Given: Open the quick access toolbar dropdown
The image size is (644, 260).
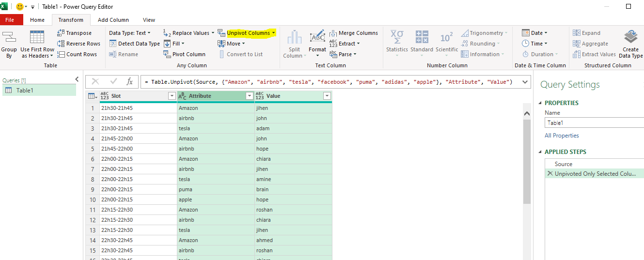Looking at the screenshot, I should tap(32, 7).
